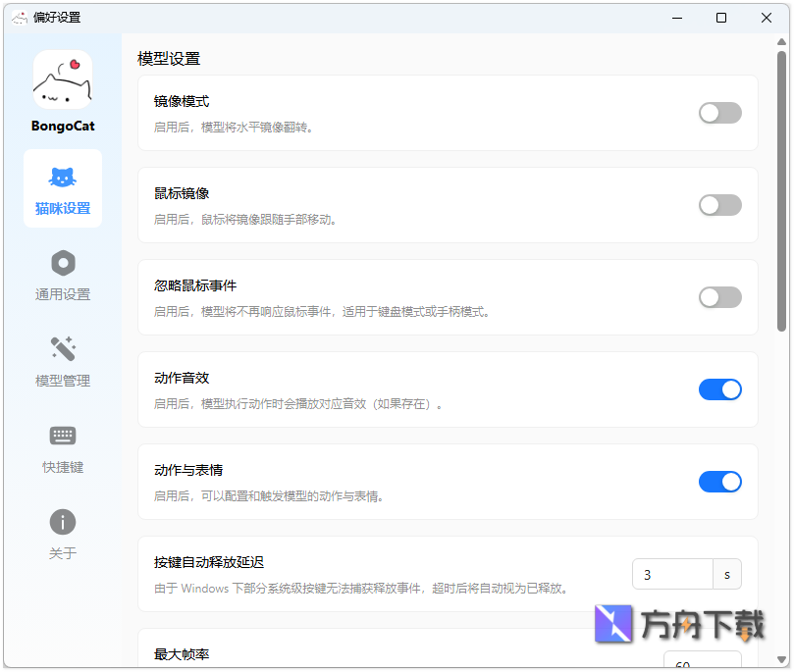Click the 最大帧率 frame rate input field
794x672 pixels.
(x=702, y=665)
